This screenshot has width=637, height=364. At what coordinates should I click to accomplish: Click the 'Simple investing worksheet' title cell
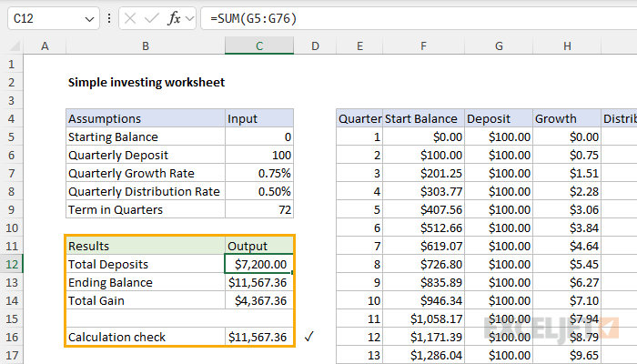[147, 82]
